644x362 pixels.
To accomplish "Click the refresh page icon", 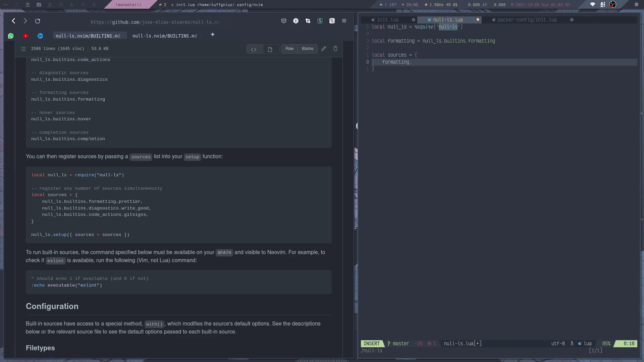I will pos(37,21).
